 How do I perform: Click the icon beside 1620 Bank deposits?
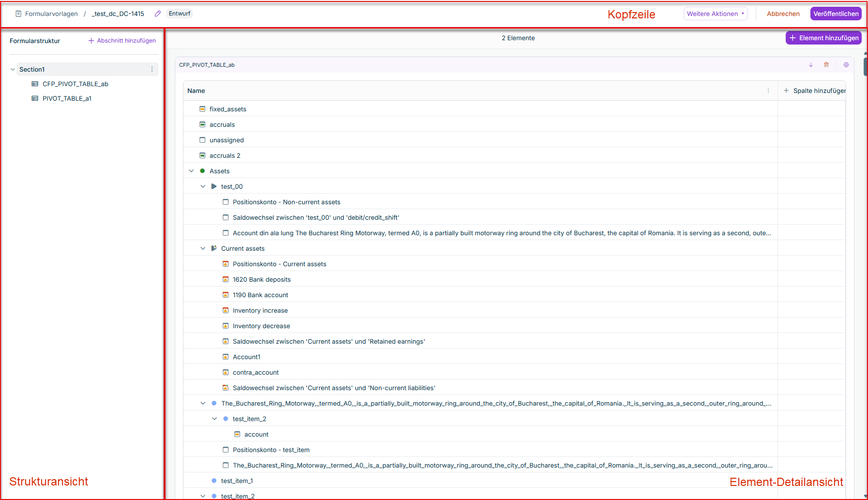tap(226, 279)
